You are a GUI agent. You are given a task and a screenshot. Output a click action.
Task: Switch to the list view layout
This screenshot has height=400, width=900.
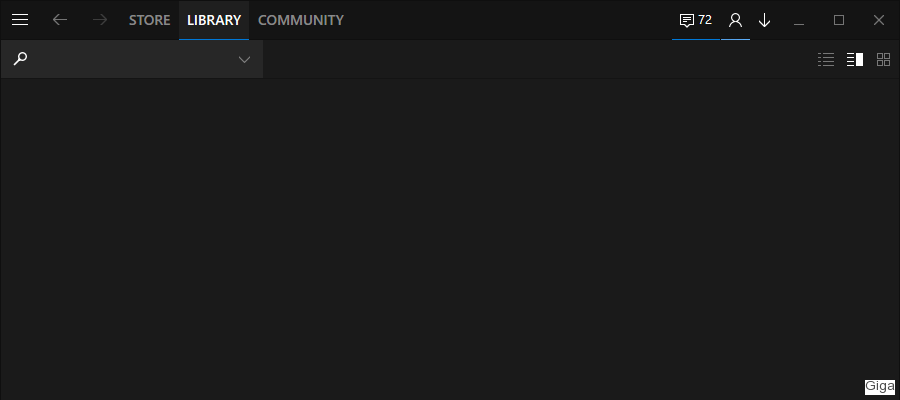[826, 59]
